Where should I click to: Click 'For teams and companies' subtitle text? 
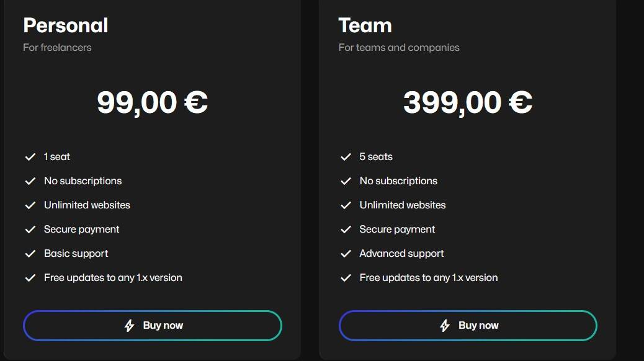(x=398, y=47)
